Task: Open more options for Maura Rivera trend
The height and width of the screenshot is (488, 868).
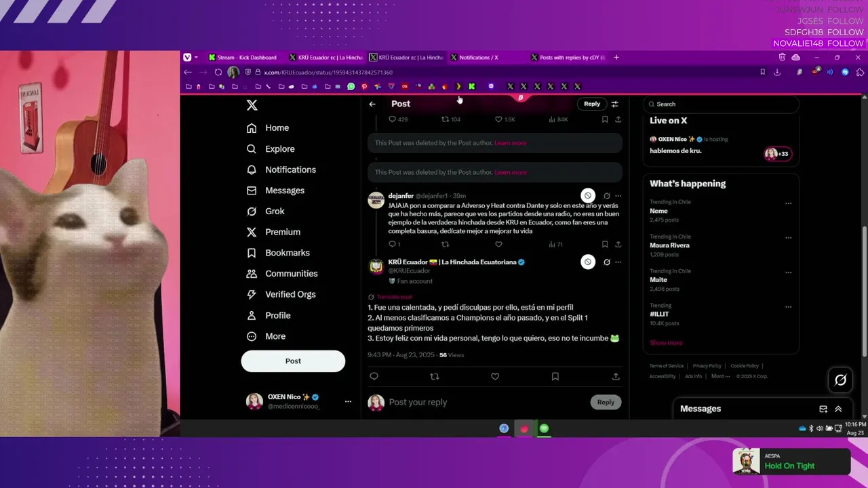Action: coord(788,238)
